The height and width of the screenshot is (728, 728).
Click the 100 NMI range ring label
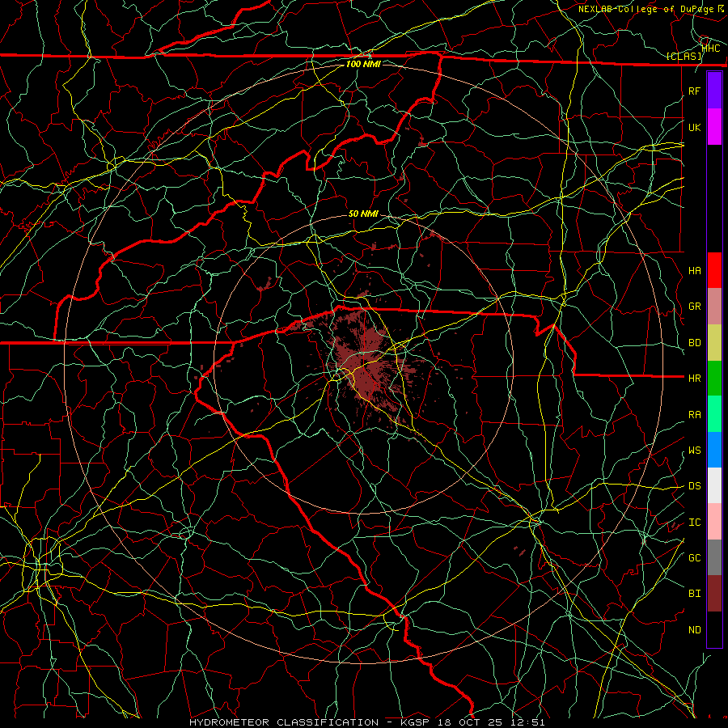click(363, 64)
